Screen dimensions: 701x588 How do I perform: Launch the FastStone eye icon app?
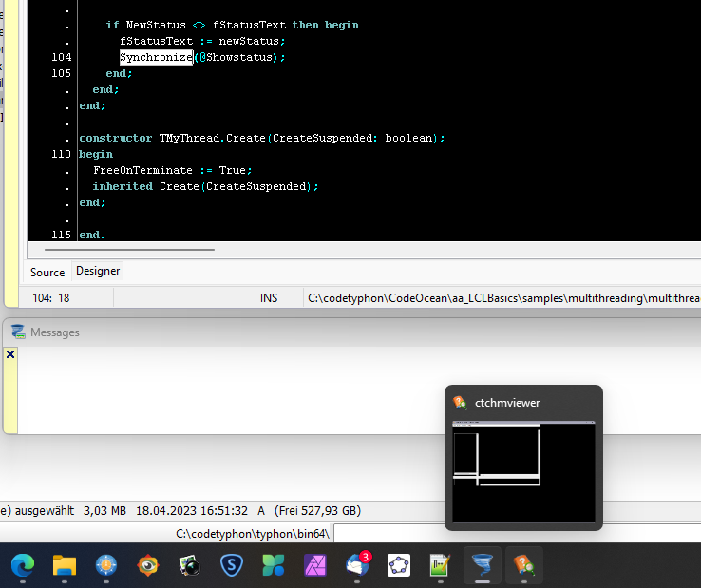(147, 565)
